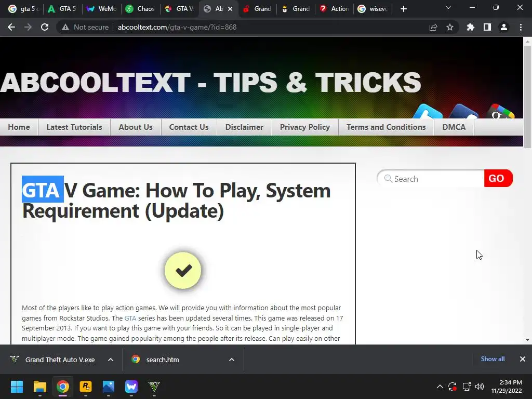Viewport: 532px width, 399px height.
Task: Go back to previous page
Action: (x=11, y=27)
